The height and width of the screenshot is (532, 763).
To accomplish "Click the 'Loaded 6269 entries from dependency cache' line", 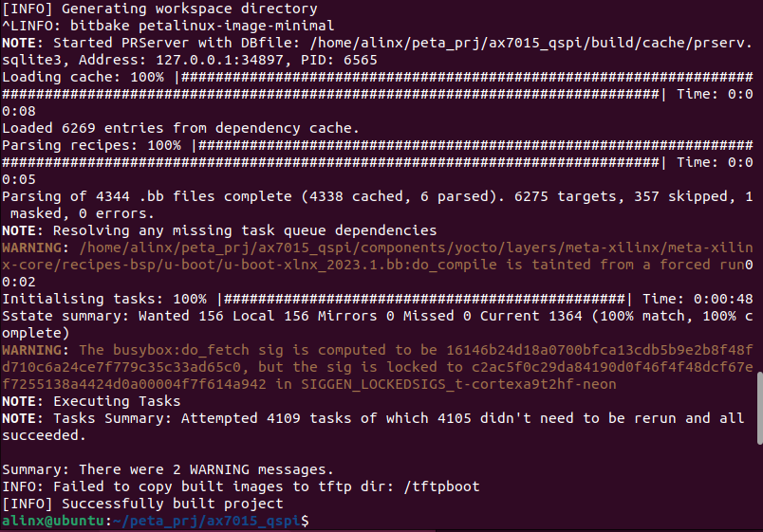I will coord(180,128).
